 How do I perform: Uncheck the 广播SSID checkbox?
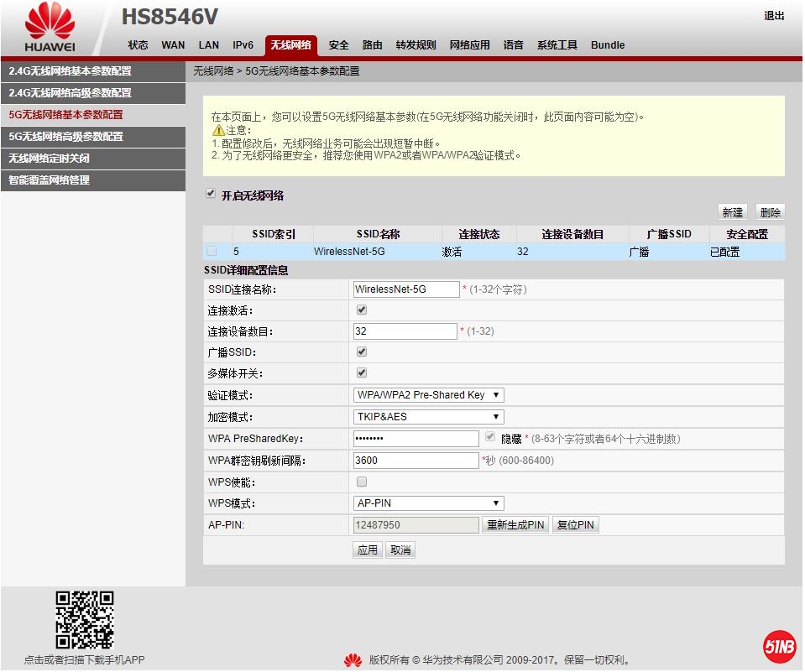click(362, 352)
